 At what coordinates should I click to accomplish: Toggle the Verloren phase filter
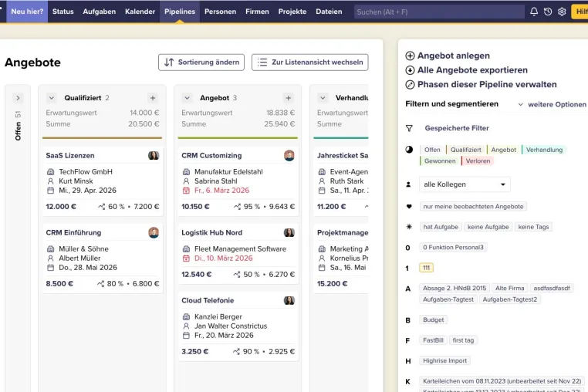click(x=478, y=161)
